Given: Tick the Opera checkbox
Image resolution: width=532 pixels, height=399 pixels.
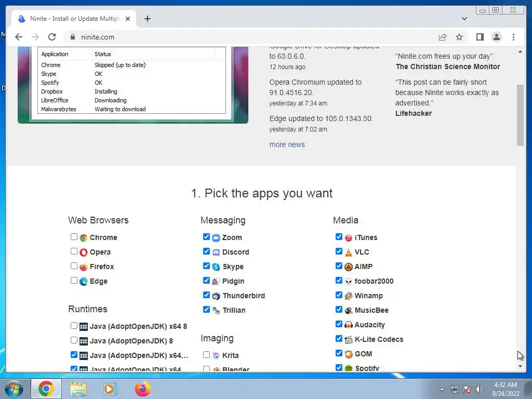Looking at the screenshot, I should pyautogui.click(x=74, y=251).
